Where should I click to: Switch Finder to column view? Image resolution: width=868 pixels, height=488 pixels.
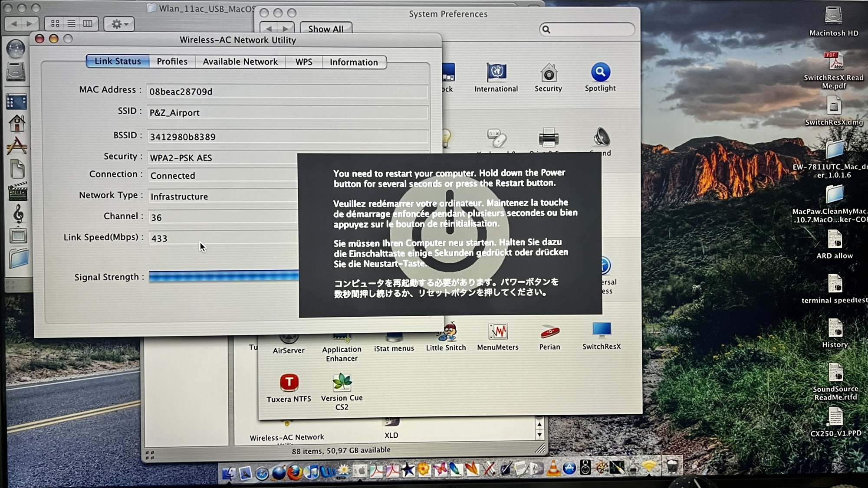tap(88, 23)
